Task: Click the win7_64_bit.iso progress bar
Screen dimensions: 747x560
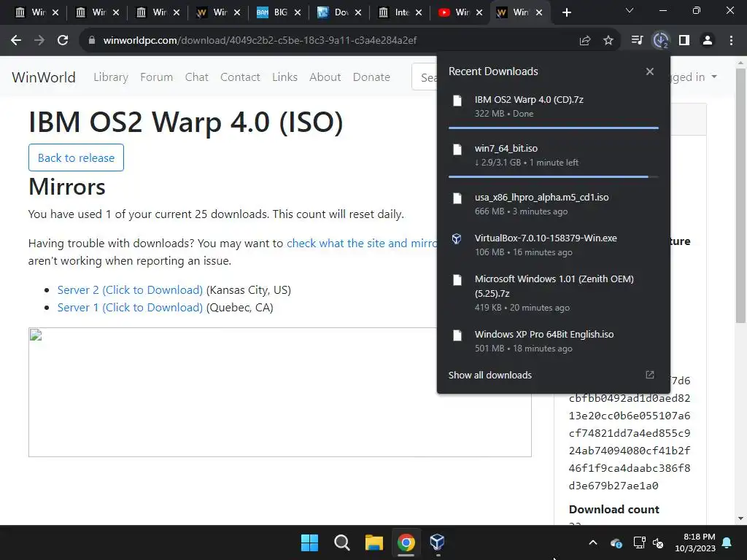Action: click(554, 176)
